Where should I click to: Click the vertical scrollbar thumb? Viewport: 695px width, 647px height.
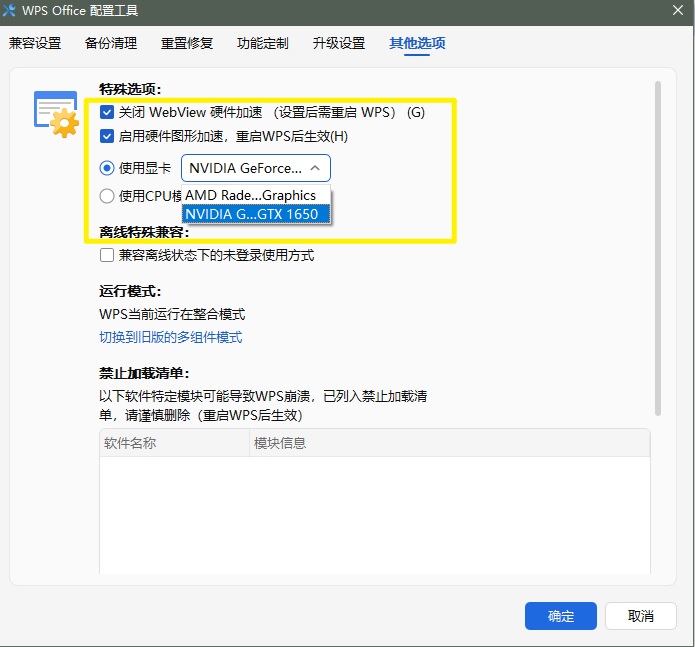tap(658, 248)
